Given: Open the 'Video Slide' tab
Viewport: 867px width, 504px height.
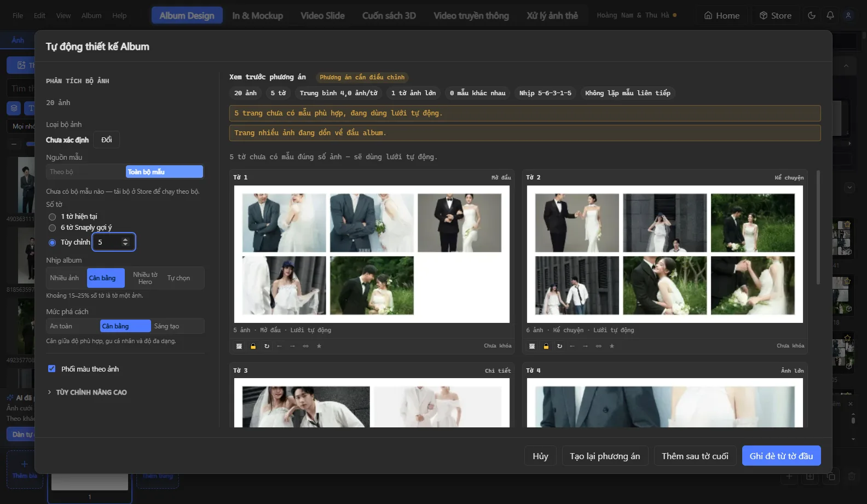Looking at the screenshot, I should (322, 15).
